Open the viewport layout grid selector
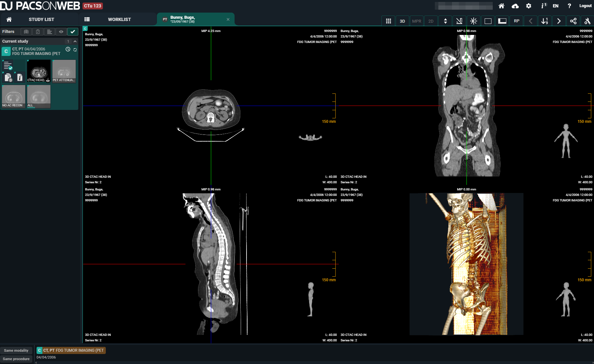Screen dimensions: 594x364 (x=388, y=21)
